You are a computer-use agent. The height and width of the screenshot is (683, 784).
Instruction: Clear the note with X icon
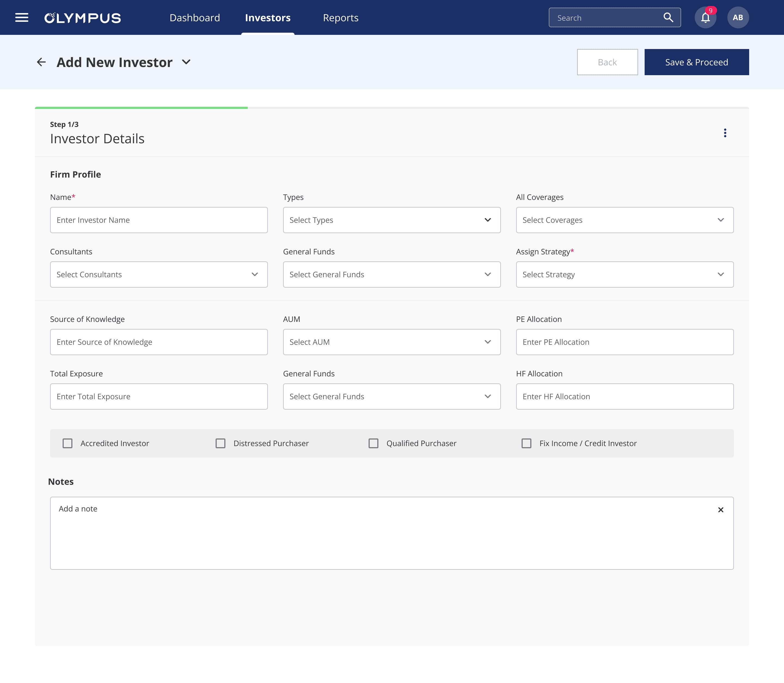[720, 510]
